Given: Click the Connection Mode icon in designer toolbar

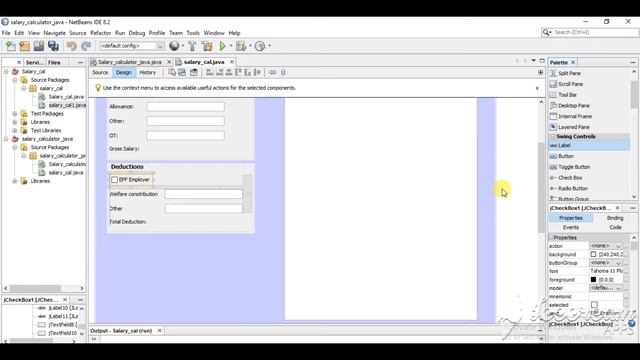Looking at the screenshot, I should pyautogui.click(x=182, y=73).
